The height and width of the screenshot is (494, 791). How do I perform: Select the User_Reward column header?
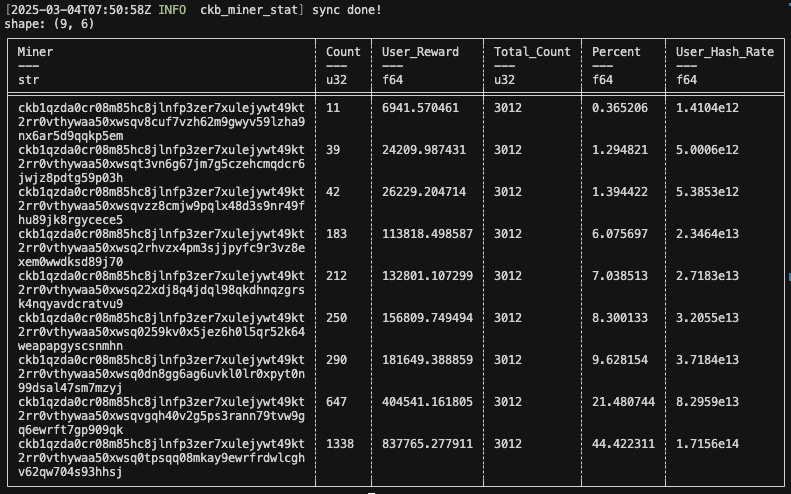click(x=420, y=51)
